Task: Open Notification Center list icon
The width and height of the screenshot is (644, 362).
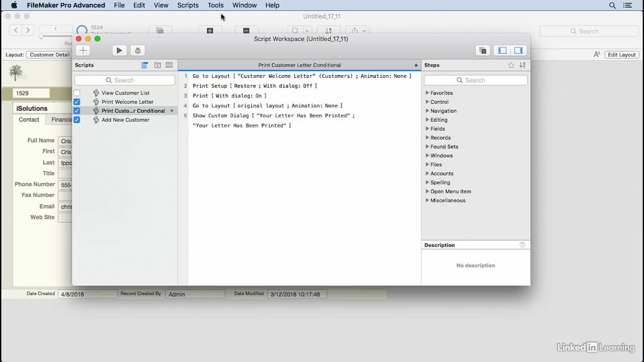Action: pos(627,6)
